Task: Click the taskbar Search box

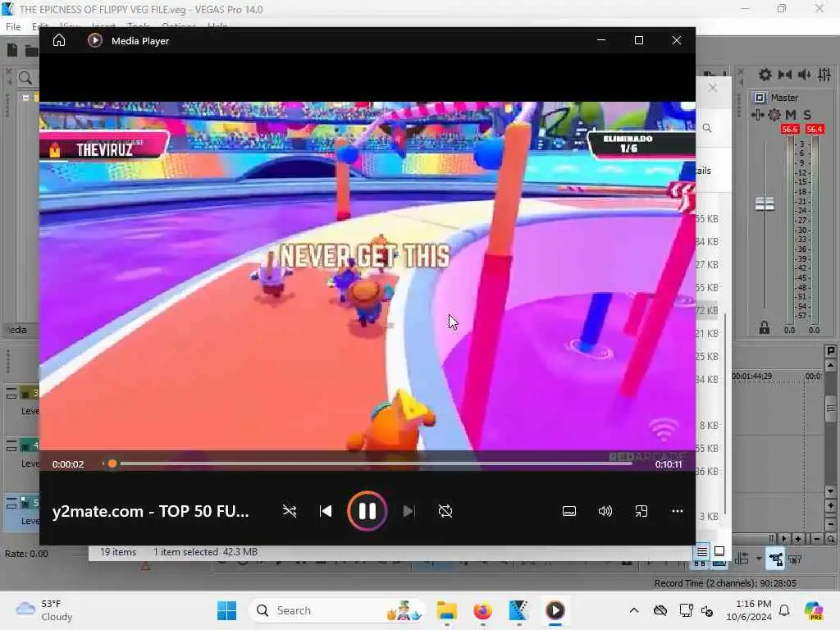Action: tap(336, 610)
